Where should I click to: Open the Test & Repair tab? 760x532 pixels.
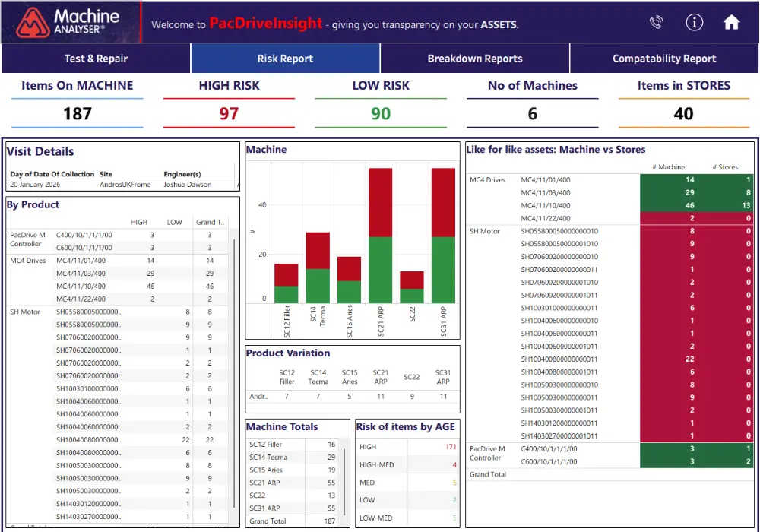tap(96, 59)
